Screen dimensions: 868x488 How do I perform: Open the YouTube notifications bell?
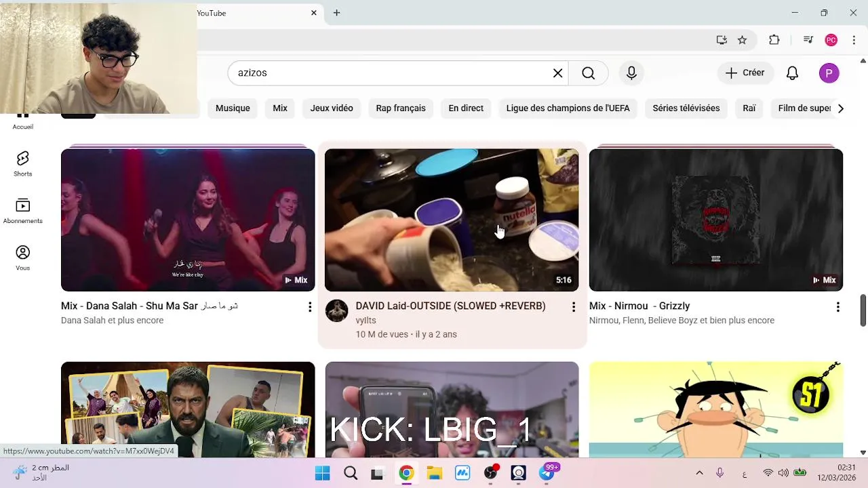(x=792, y=73)
